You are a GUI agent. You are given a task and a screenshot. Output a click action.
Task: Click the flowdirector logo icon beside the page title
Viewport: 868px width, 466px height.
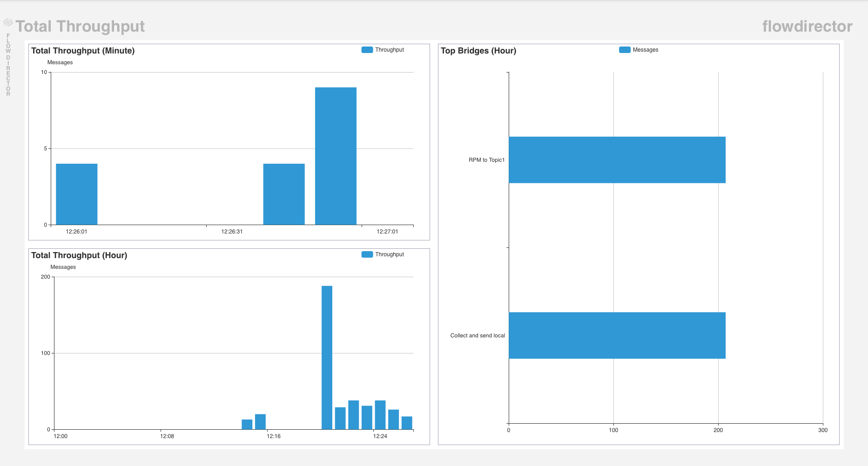tap(8, 22)
